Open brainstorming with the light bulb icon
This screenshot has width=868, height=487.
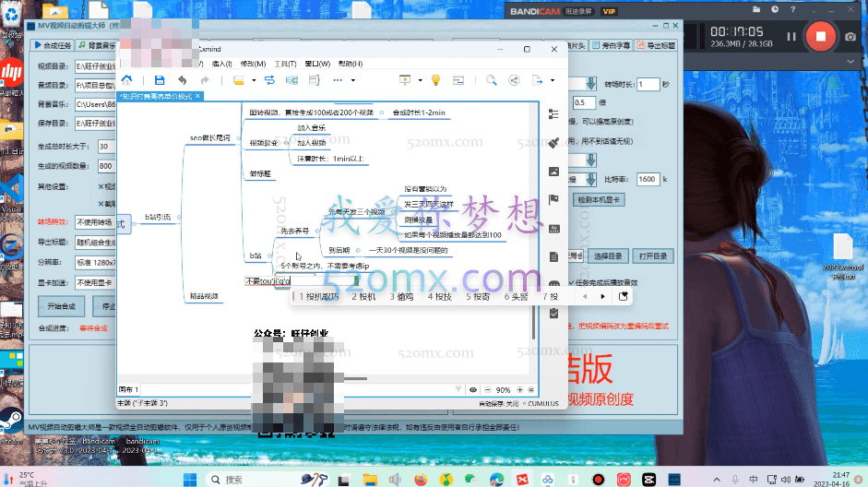[435, 80]
